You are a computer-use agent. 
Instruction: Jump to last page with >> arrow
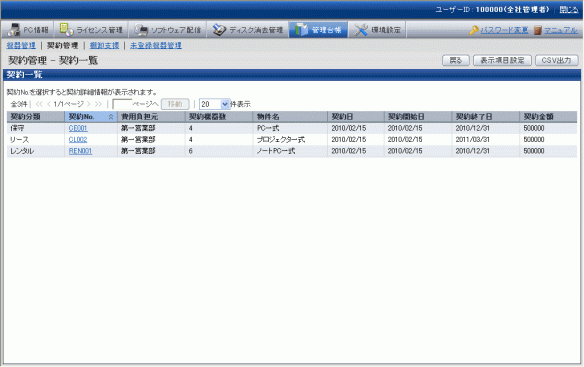[98, 104]
